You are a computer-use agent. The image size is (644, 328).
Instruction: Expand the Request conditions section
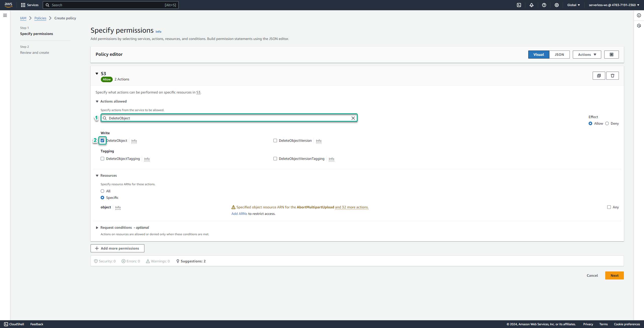point(97,228)
